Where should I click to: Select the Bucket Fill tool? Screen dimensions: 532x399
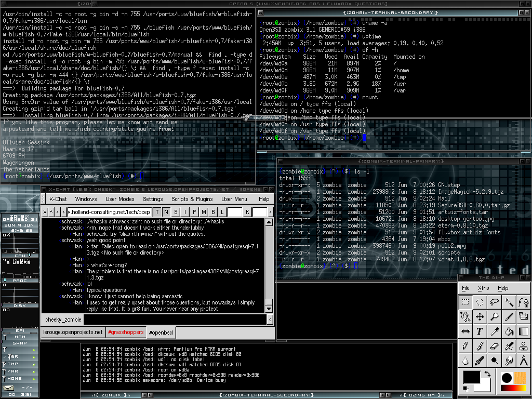(x=509, y=331)
